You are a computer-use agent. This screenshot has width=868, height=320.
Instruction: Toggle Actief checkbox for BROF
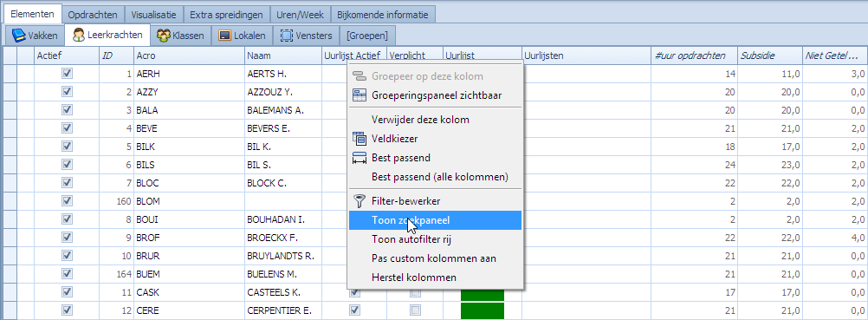point(67,238)
